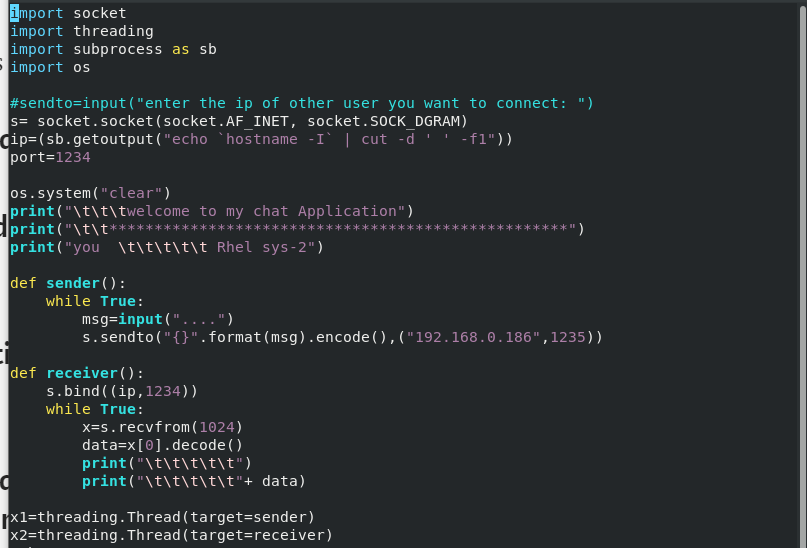Image resolution: width=807 pixels, height=548 pixels.
Task: Click 'x1=threading.Thread(target=sender)' line
Action: point(162,517)
